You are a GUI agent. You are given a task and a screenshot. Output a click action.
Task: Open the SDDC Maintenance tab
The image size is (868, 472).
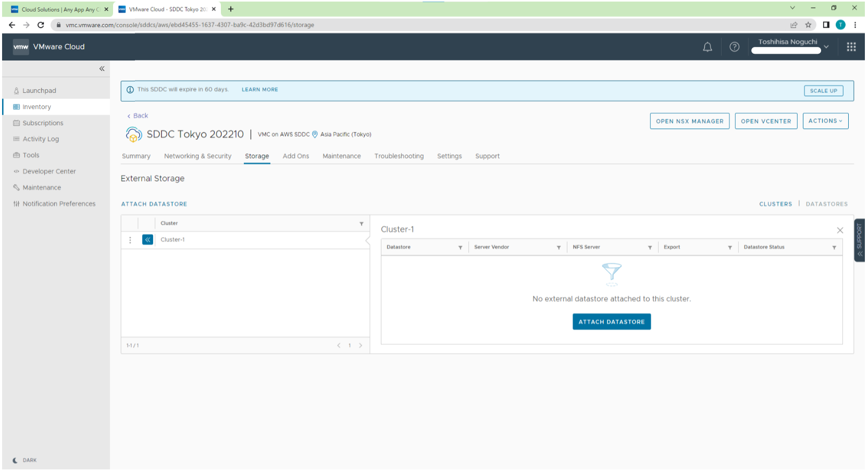(x=342, y=156)
